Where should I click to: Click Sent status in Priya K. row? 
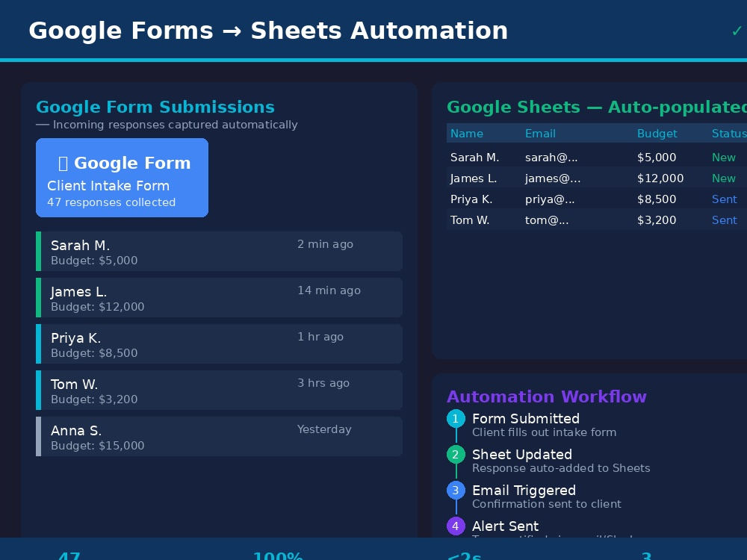point(724,199)
